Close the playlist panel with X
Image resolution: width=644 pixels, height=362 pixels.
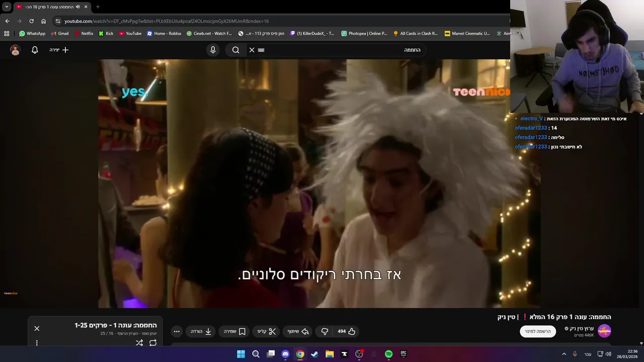click(x=37, y=328)
